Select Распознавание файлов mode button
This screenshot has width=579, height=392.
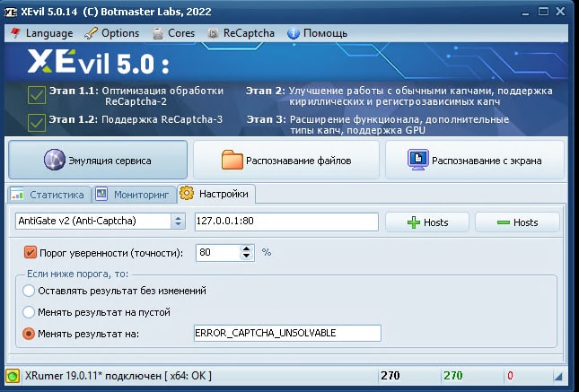(286, 160)
